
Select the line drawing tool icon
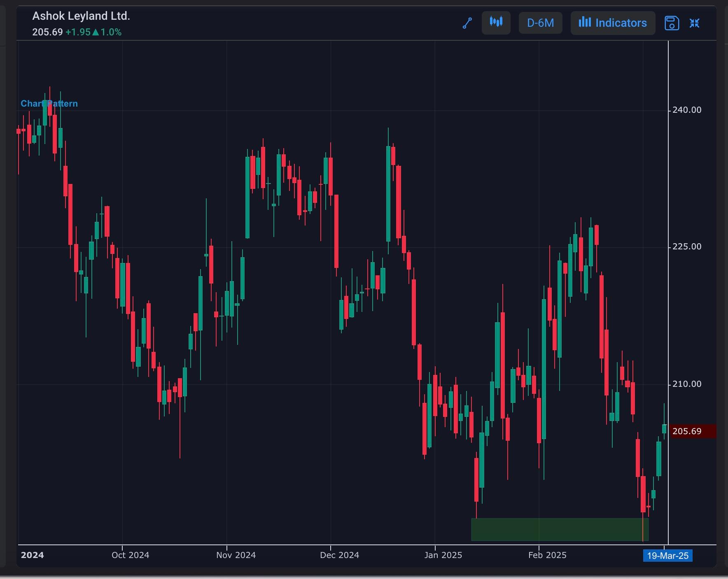tap(467, 23)
